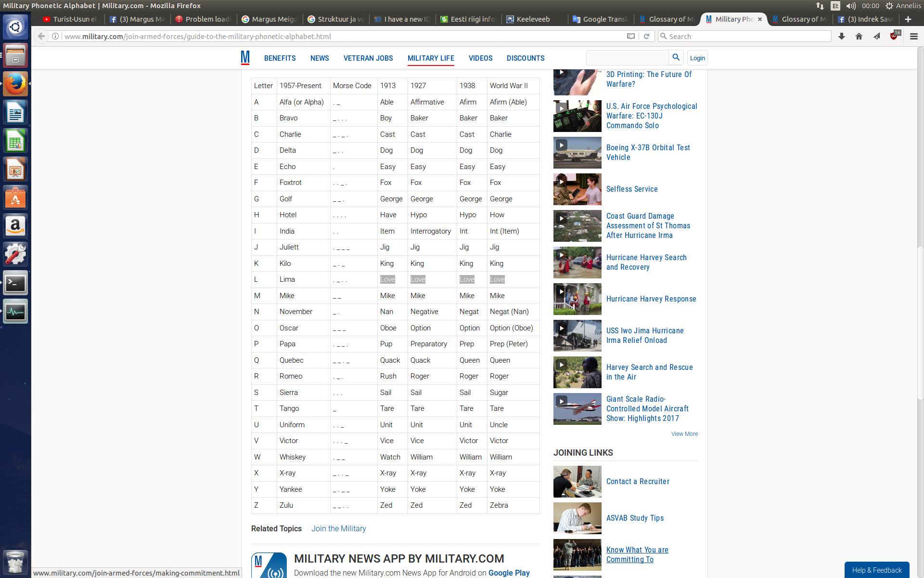Switch to the Keeleveeb tab
Screen dimensions: 924x578
tap(532, 19)
